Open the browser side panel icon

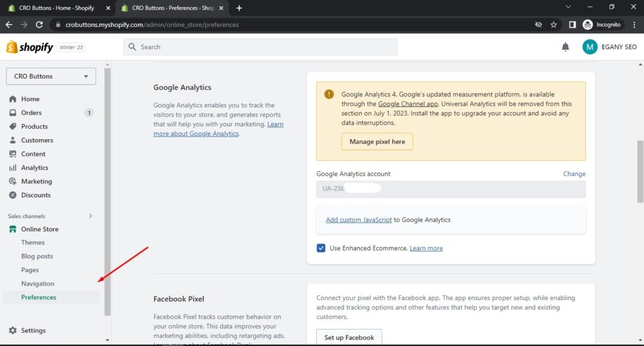pos(572,25)
